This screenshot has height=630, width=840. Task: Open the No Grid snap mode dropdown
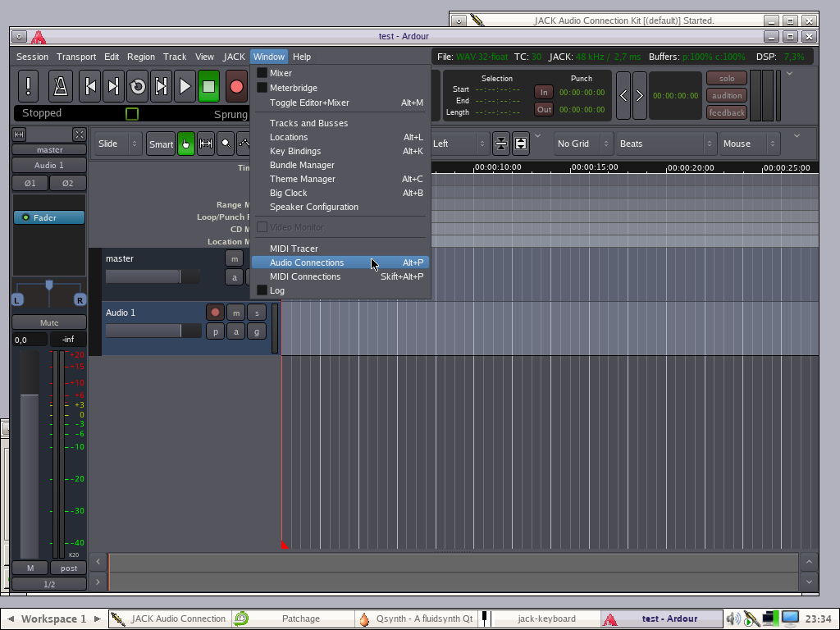tap(583, 144)
